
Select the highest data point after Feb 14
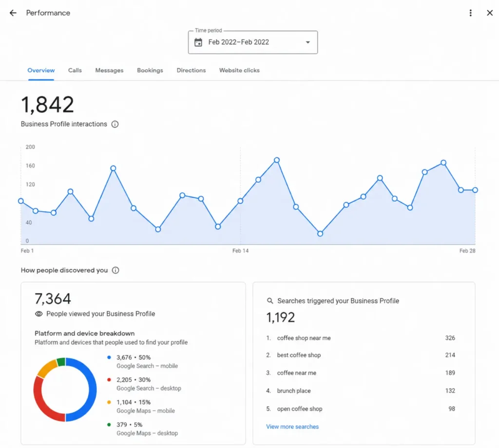(x=277, y=160)
